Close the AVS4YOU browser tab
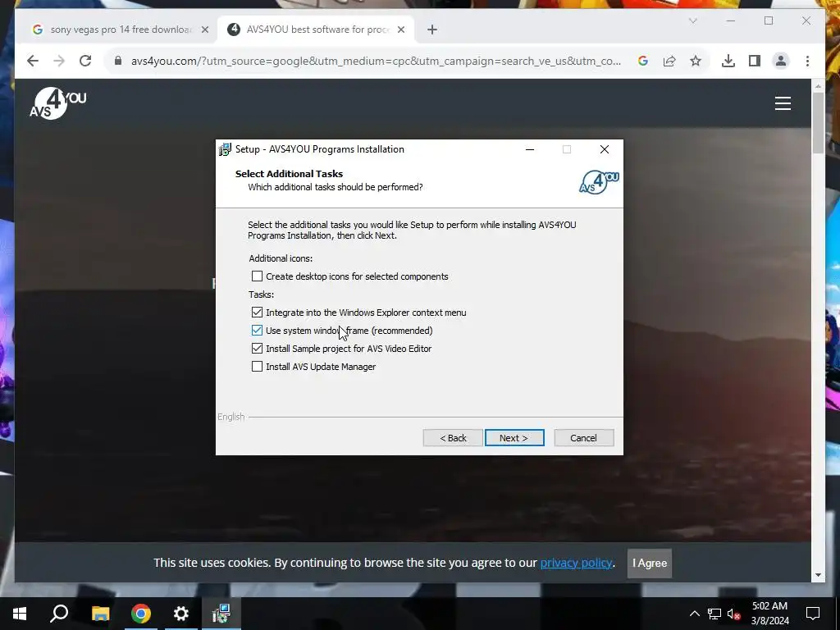840x630 pixels. coord(400,30)
